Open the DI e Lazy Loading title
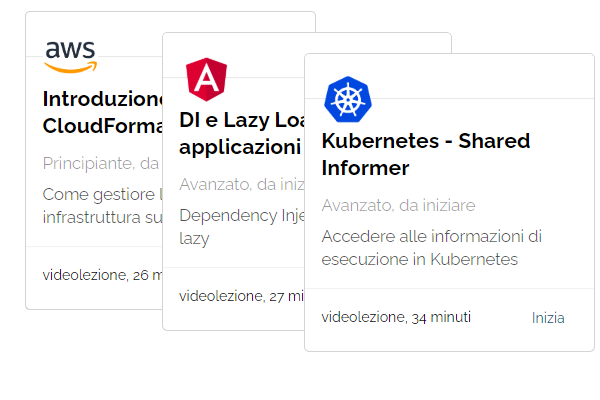Viewport: 600px width, 400px height. pyautogui.click(x=242, y=133)
